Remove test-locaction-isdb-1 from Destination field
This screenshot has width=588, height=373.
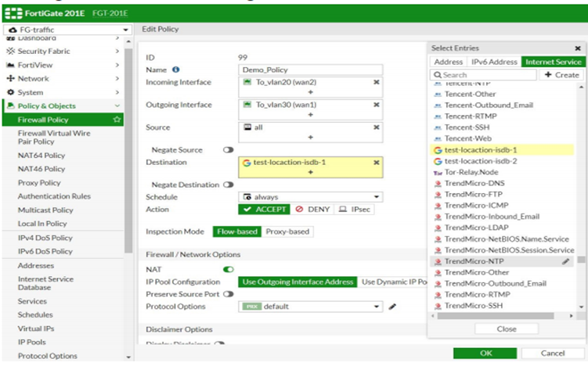pyautogui.click(x=376, y=163)
